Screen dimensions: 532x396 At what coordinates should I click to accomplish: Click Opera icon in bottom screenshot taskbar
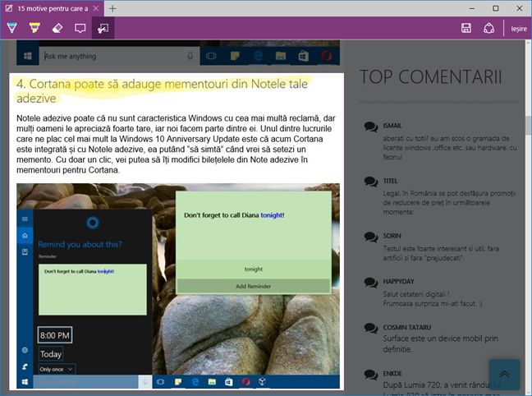tap(246, 382)
